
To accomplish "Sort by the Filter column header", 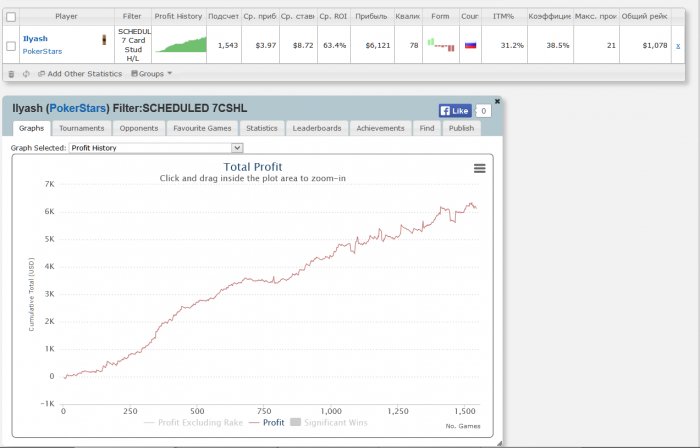I will pos(132,17).
